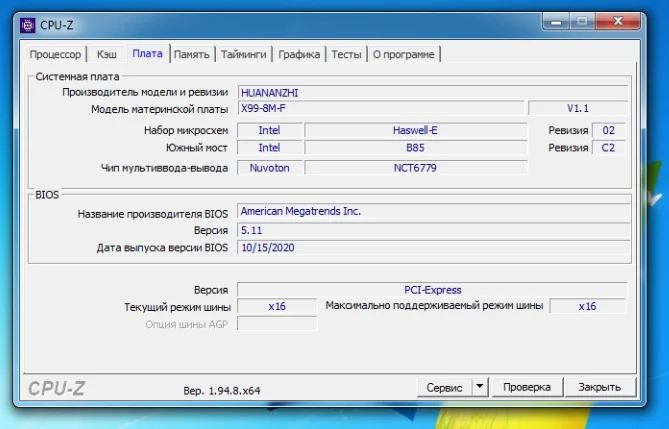Click the Вер. 1.94.8.x64 version label
Image resolution: width=669 pixels, height=429 pixels.
point(222,391)
